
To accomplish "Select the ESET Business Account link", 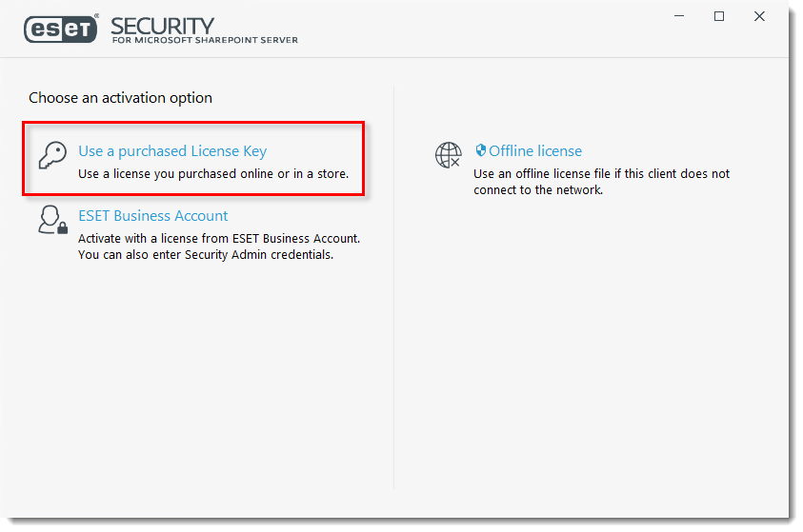I will [x=152, y=216].
